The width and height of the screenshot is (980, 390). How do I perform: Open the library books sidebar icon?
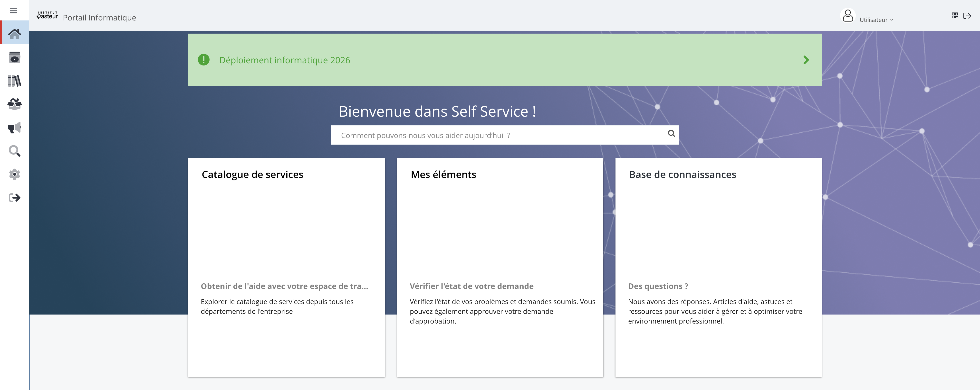(x=14, y=81)
